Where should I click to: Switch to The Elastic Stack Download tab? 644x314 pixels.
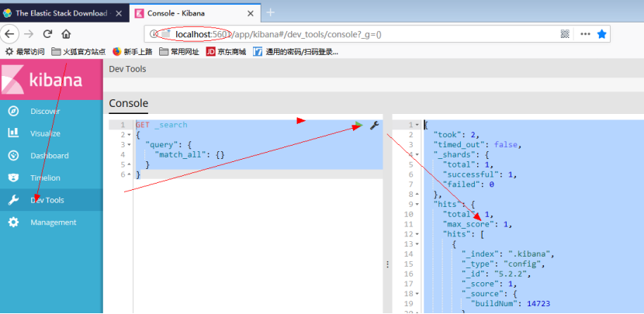(x=61, y=13)
